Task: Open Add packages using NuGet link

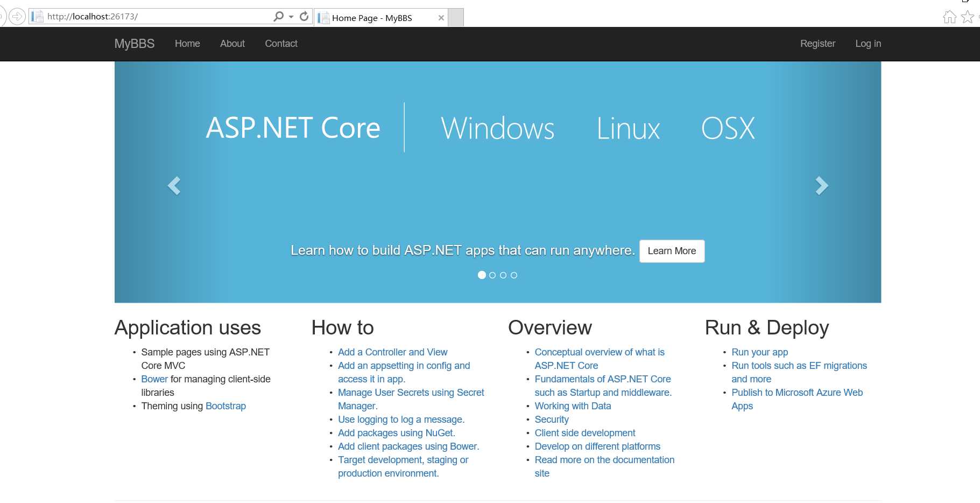Action: point(396,433)
